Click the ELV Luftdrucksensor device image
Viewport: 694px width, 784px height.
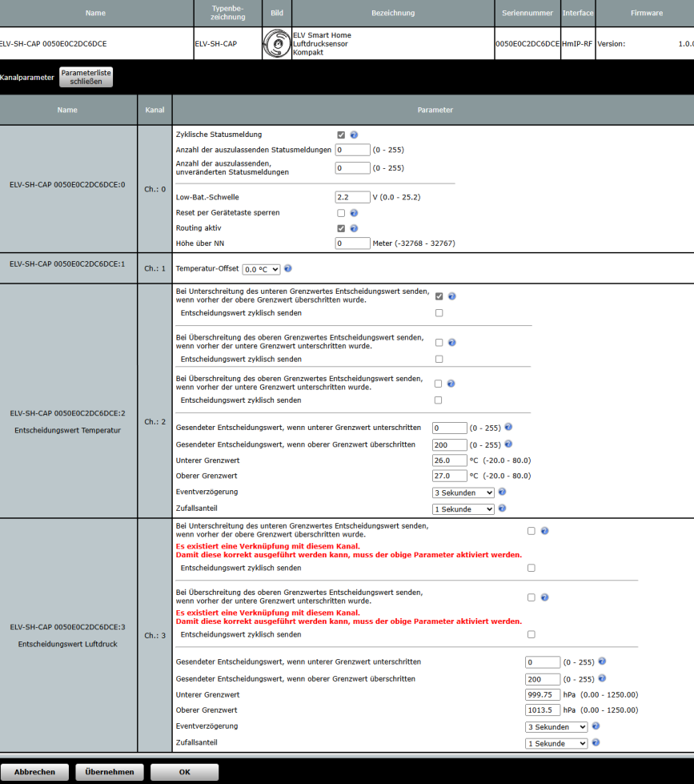277,44
